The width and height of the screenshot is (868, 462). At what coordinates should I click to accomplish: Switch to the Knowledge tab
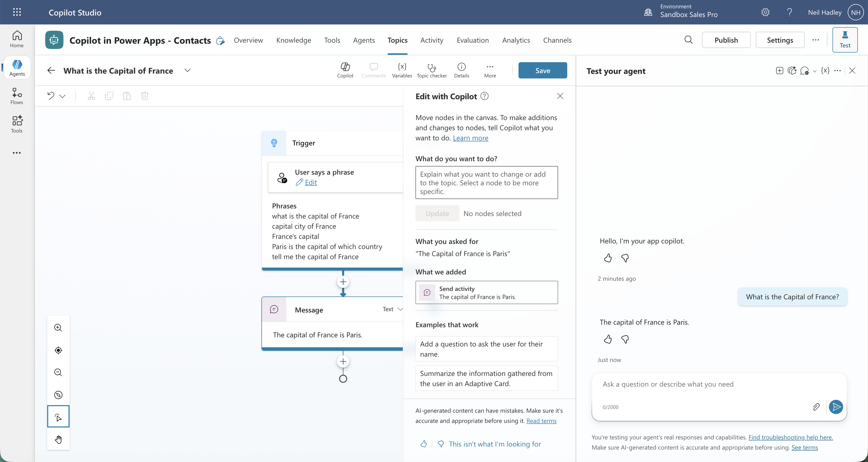[x=293, y=40]
